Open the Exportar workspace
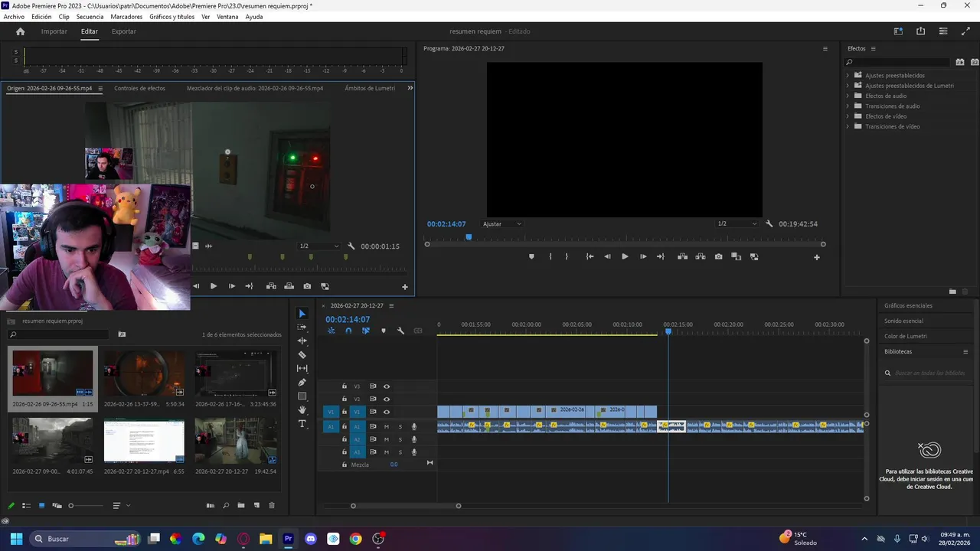Viewport: 980px width, 551px height. coord(123,31)
